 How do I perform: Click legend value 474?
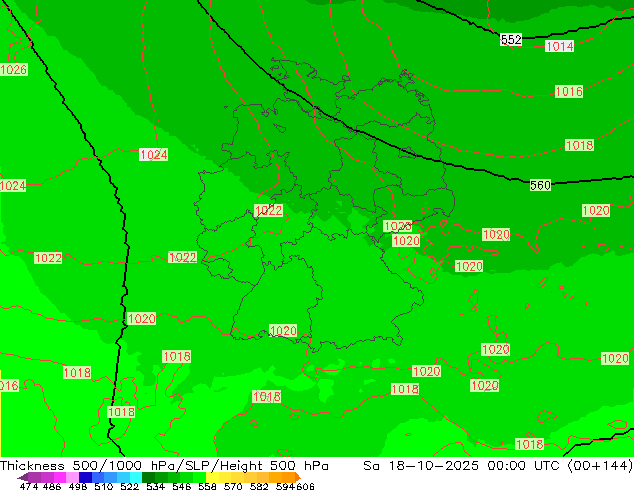click(29, 486)
